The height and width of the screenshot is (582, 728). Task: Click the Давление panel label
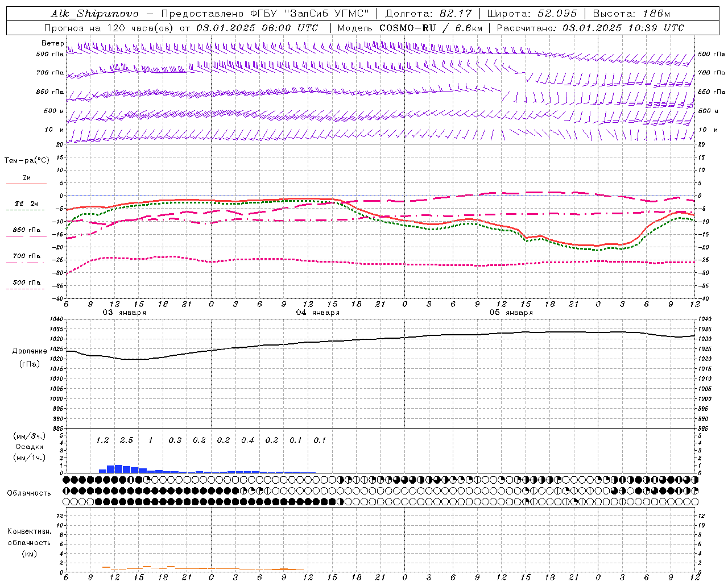point(30,351)
